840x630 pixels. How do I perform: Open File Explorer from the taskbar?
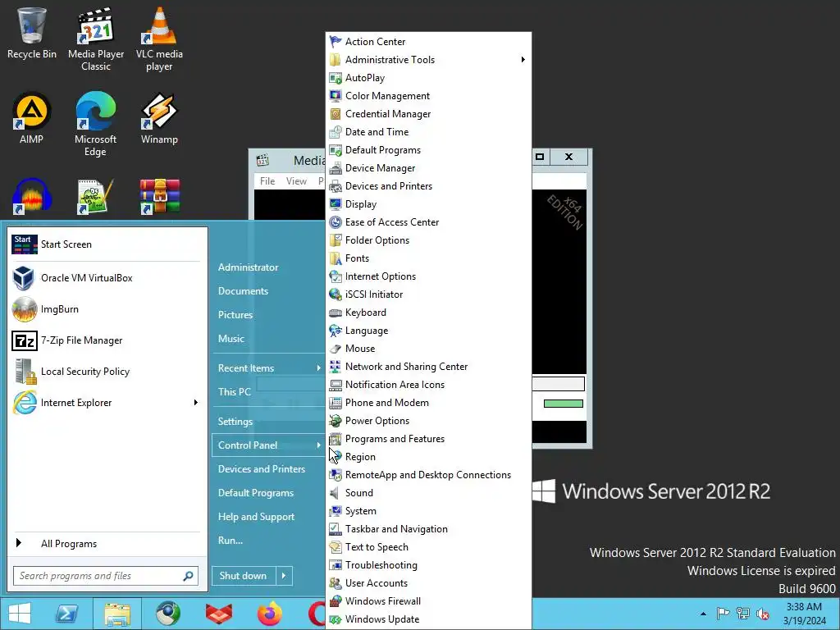pyautogui.click(x=117, y=614)
